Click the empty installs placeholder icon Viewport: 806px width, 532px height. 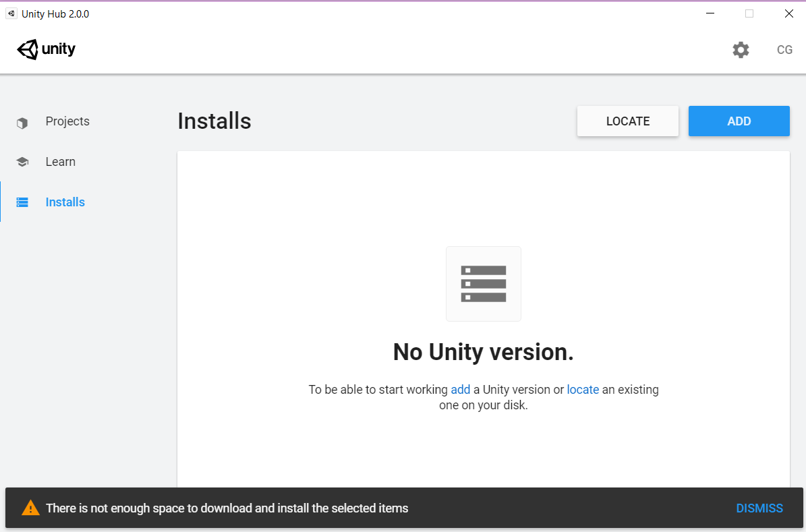pyautogui.click(x=483, y=284)
